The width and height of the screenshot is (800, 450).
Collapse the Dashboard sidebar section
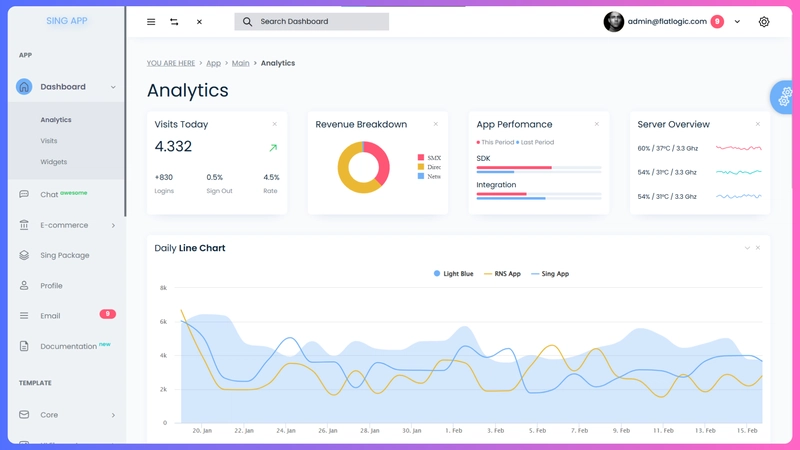pos(113,87)
